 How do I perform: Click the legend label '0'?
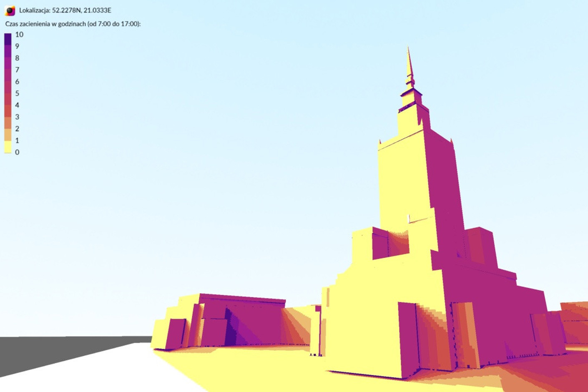[17, 152]
